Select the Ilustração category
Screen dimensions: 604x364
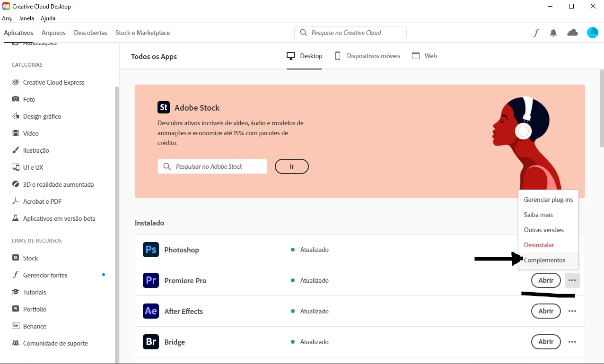coord(31,150)
